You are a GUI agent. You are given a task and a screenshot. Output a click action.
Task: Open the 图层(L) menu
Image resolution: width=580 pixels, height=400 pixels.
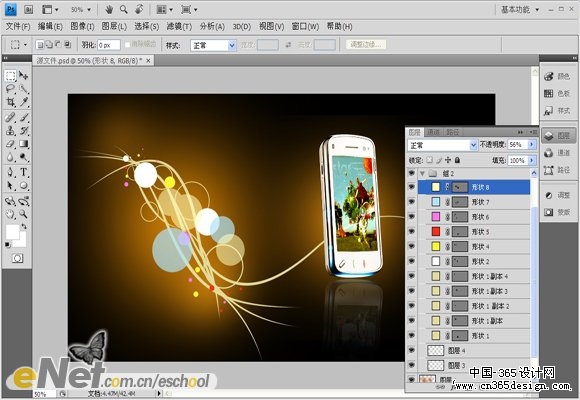point(114,26)
